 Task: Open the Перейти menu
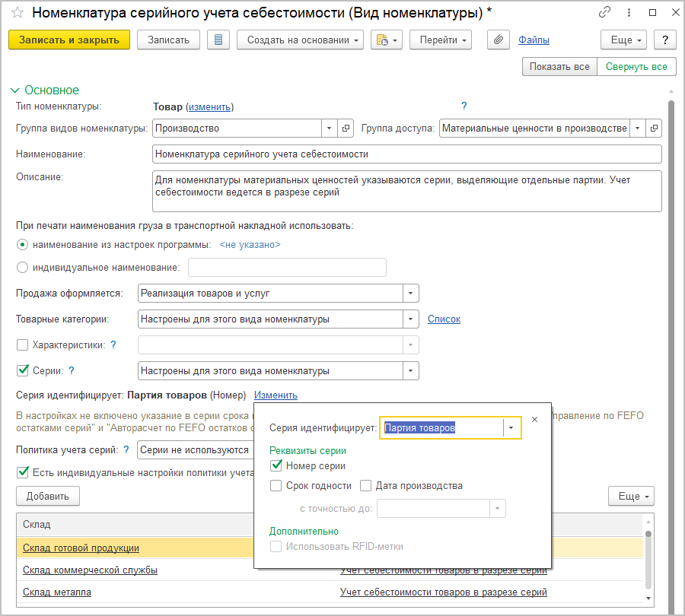441,40
